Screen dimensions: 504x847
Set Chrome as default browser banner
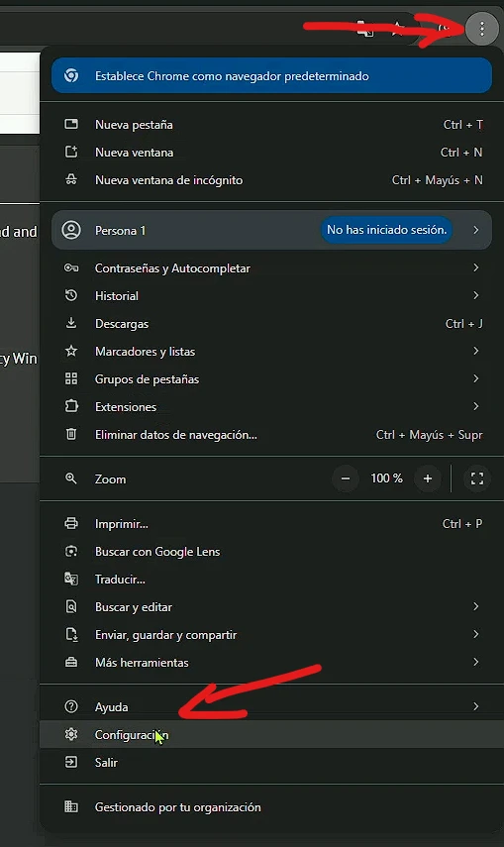(271, 75)
